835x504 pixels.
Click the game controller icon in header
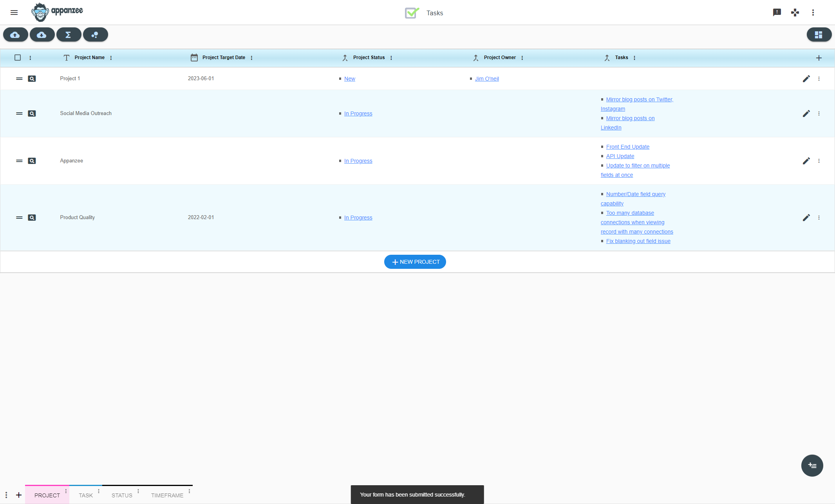pyautogui.click(x=795, y=13)
